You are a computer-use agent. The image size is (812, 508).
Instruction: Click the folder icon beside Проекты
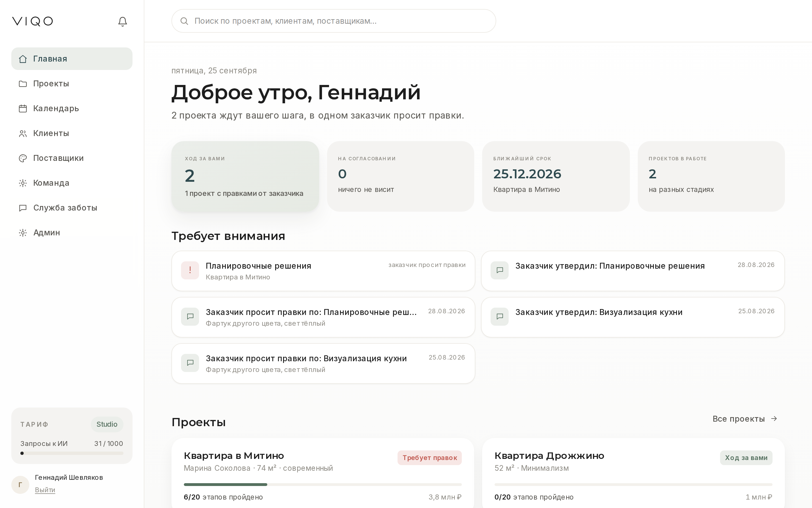click(x=23, y=84)
